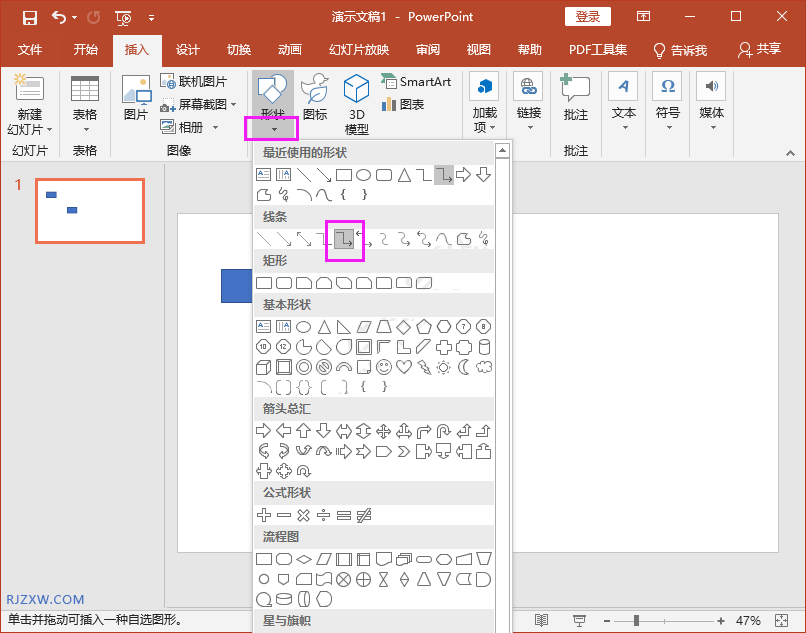Open the 3D 模型 tool
806x633 pixels.
(356, 105)
